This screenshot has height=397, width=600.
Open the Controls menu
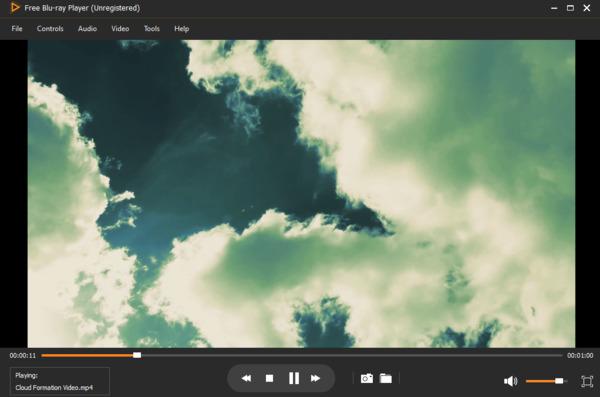pyautogui.click(x=50, y=29)
